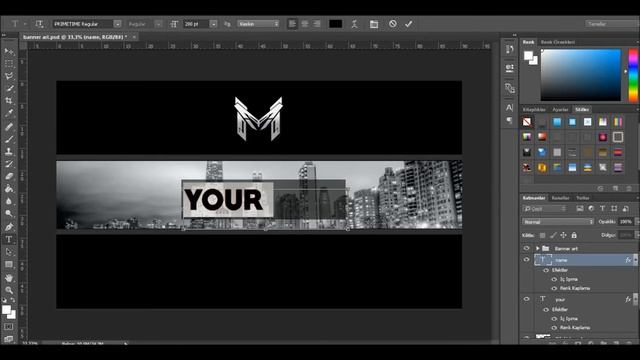Open the Normal blend mode dropdown
Image resolution: width=640 pixels, height=360 pixels.
558,222
